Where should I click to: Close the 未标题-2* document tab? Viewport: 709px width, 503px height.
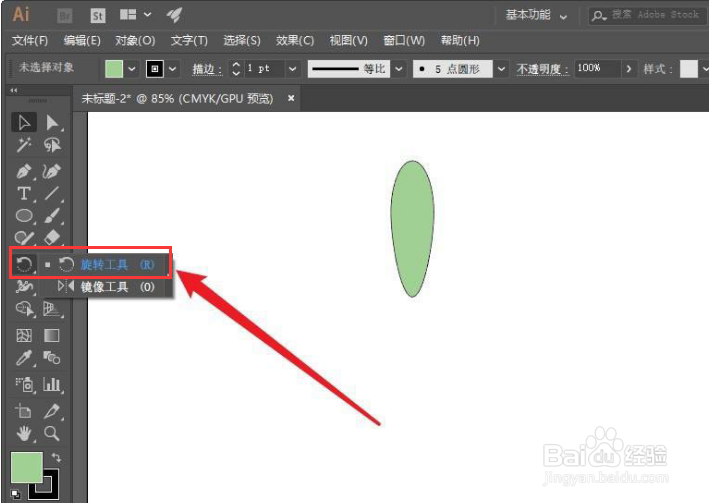[291, 98]
